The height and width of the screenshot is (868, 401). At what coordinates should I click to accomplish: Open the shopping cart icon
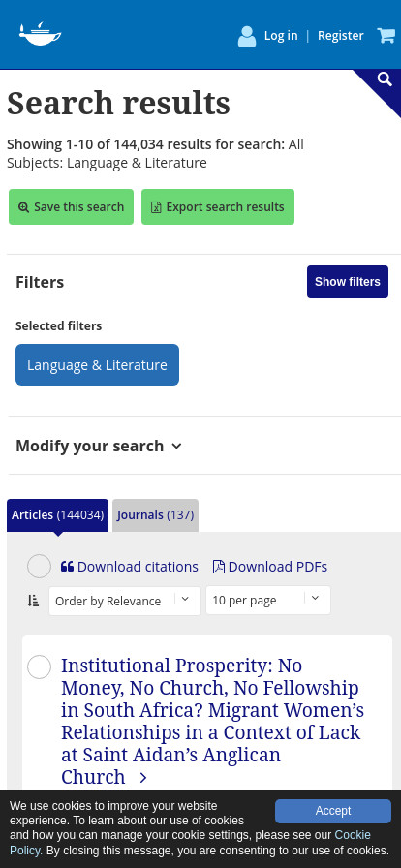pyautogui.click(x=386, y=36)
